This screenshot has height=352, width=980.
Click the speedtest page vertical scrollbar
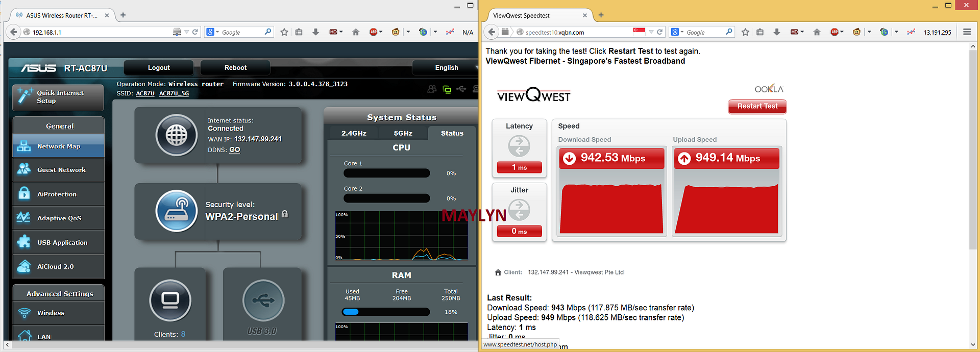(x=973, y=153)
